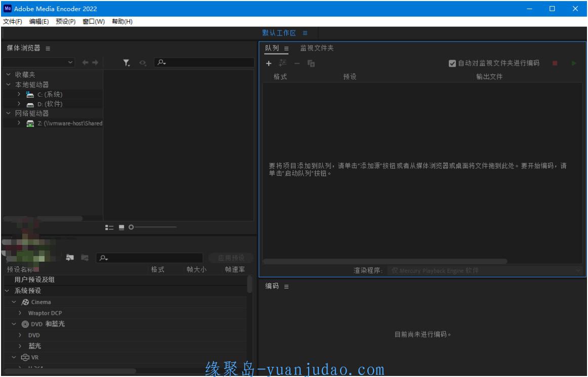The image size is (588, 377).
Task: Go forward in the media browser
Action: click(x=95, y=63)
